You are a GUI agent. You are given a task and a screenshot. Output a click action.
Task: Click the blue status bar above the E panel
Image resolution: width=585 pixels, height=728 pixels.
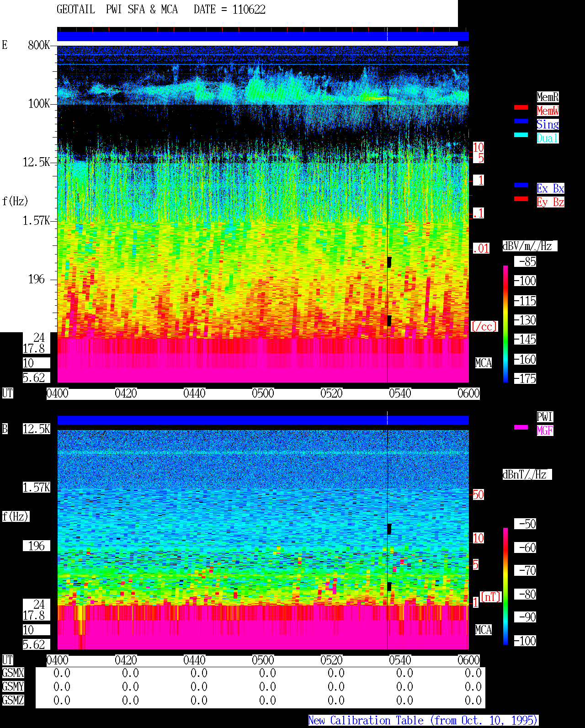[x=263, y=37]
